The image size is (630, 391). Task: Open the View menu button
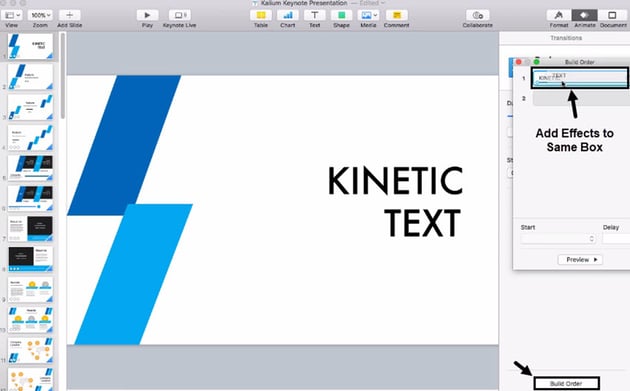coord(12,15)
